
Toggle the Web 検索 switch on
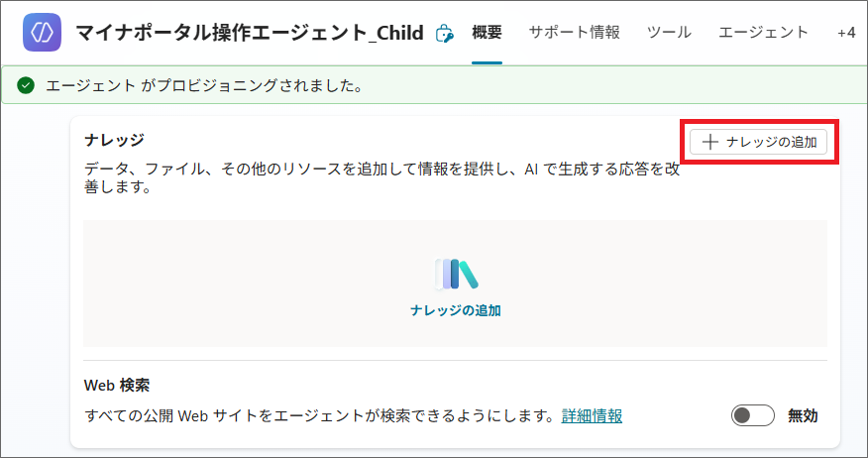coord(752,416)
